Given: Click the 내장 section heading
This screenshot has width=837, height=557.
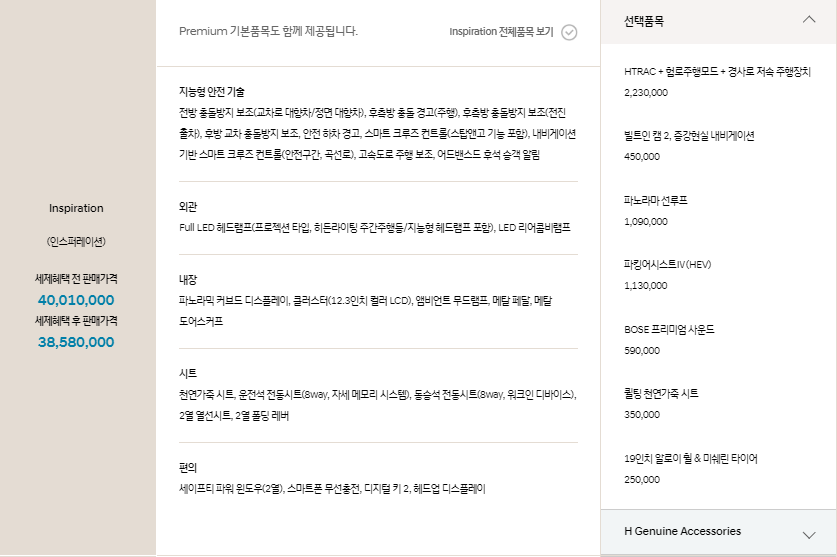Looking at the screenshot, I should coord(188,280).
